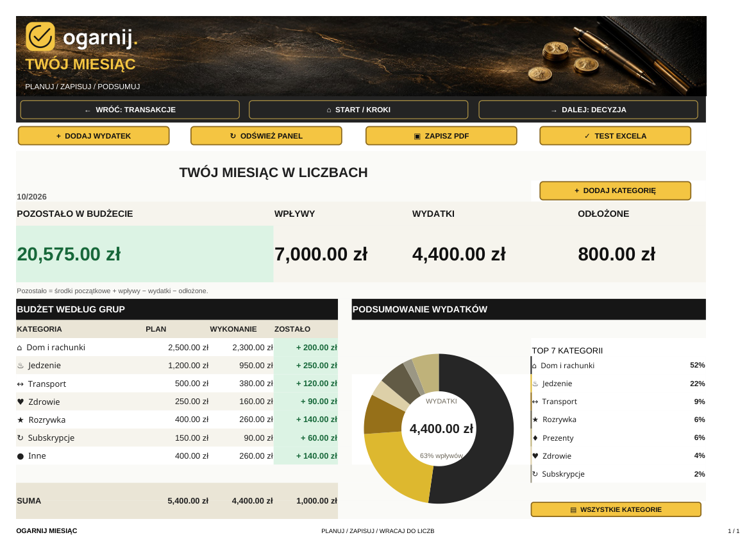756x535 pixels.
Task: Click the 20,575.00 zł remaining budget value
Action: tap(69, 254)
